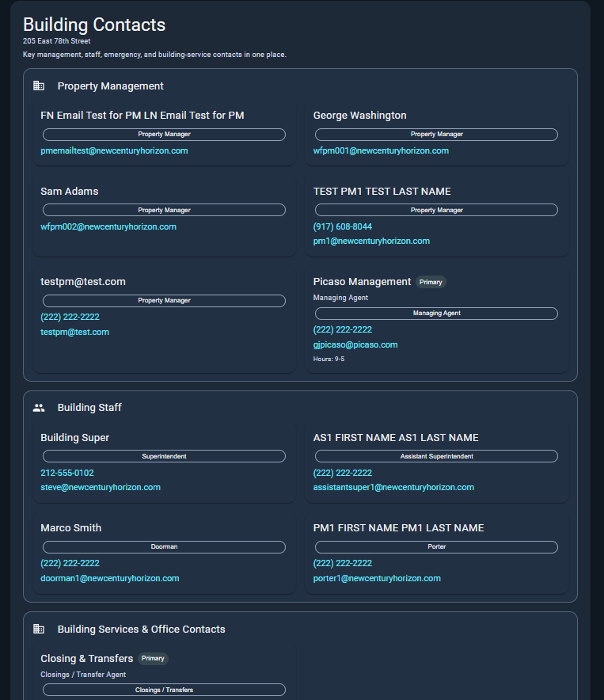Click the Property Manager chip under Sam Adams

click(x=164, y=210)
